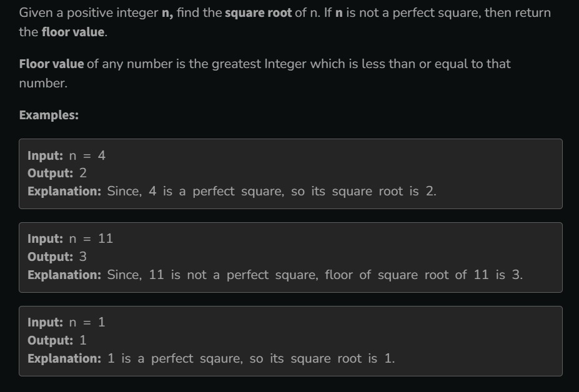Click the "Input: n = 4" line
The height and width of the screenshot is (392, 579).
pos(67,155)
